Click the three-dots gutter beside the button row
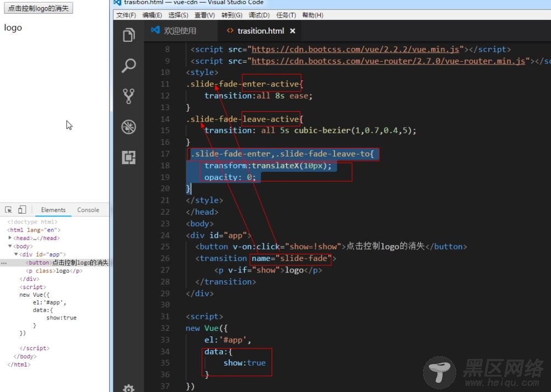The width and height of the screenshot is (551, 392). point(3,263)
